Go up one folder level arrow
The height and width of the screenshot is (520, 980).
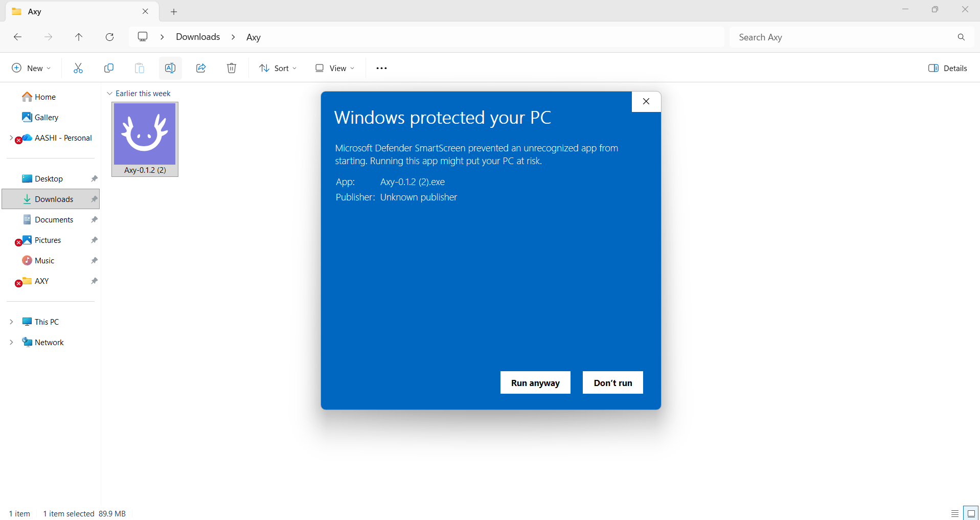point(79,37)
